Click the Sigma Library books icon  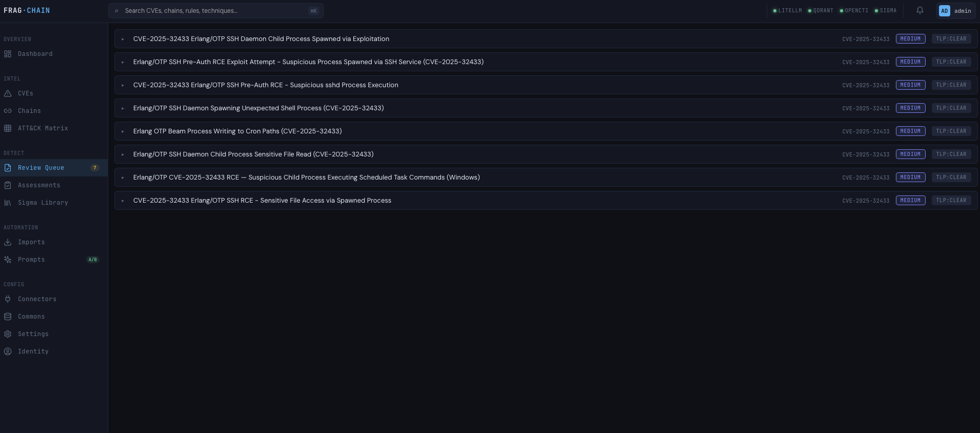[8, 203]
